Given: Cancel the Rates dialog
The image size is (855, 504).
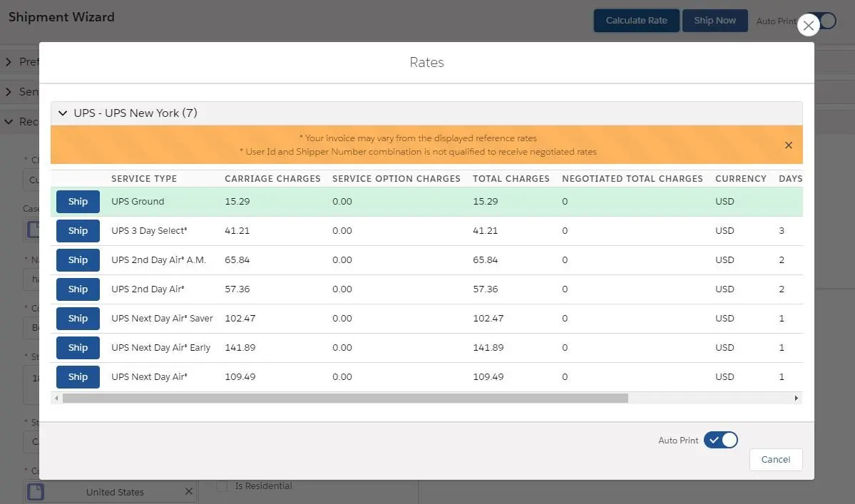Looking at the screenshot, I should pyautogui.click(x=775, y=459).
